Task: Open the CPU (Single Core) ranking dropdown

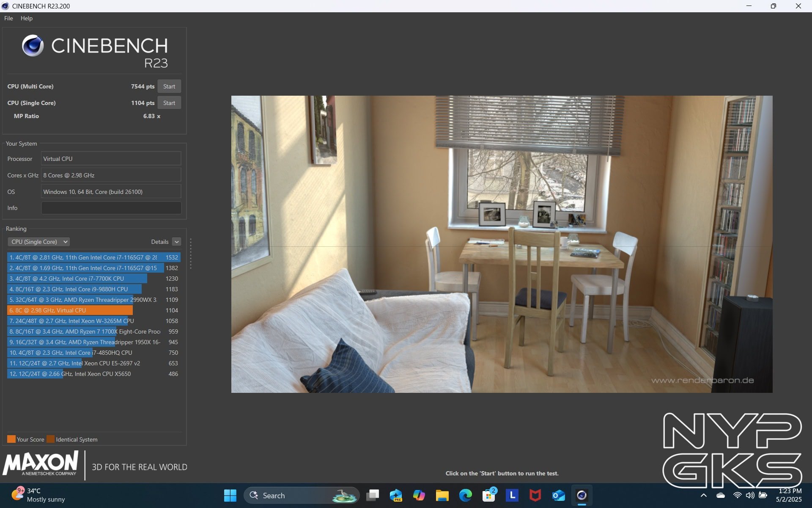Action: pyautogui.click(x=38, y=242)
